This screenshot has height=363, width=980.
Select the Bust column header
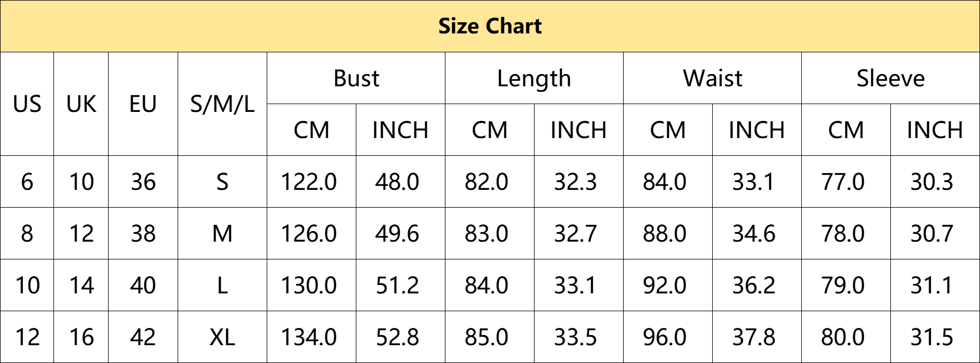(356, 78)
